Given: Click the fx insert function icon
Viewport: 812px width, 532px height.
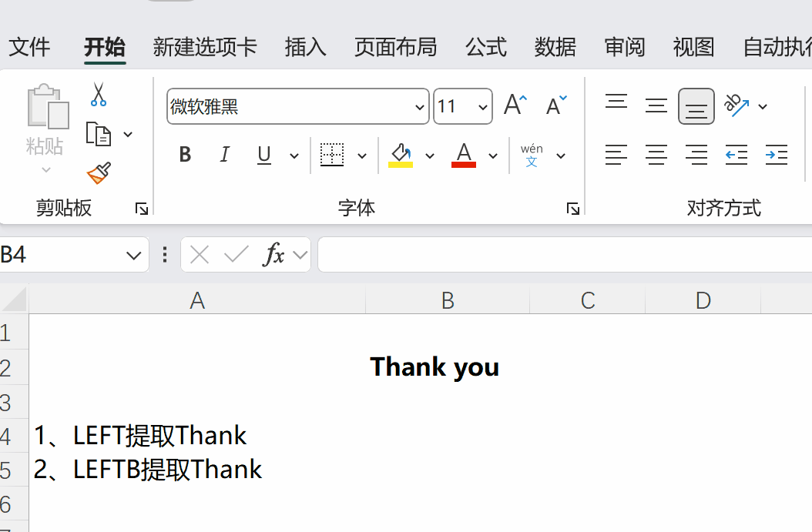Looking at the screenshot, I should pyautogui.click(x=274, y=255).
